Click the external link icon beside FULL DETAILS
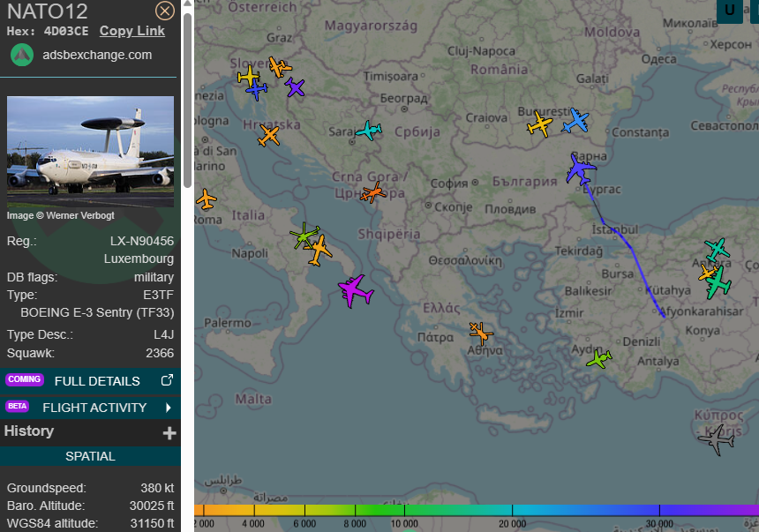This screenshot has height=532, width=759. (x=167, y=380)
